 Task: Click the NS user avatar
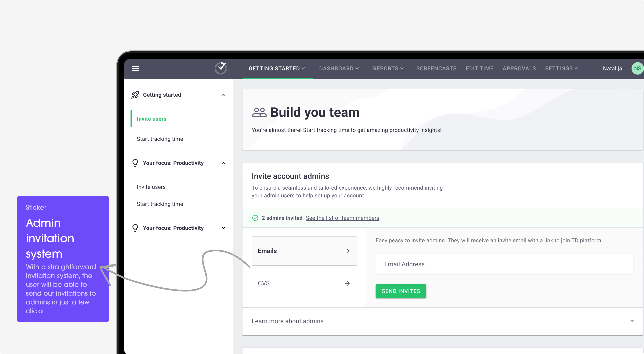[637, 68]
